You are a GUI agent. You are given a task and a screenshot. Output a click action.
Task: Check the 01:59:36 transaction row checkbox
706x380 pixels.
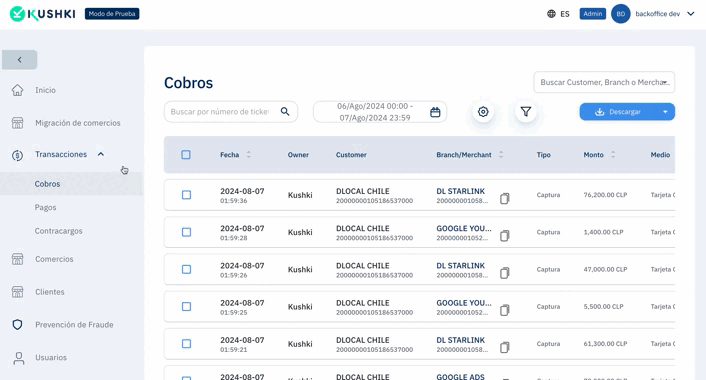pyautogui.click(x=186, y=195)
